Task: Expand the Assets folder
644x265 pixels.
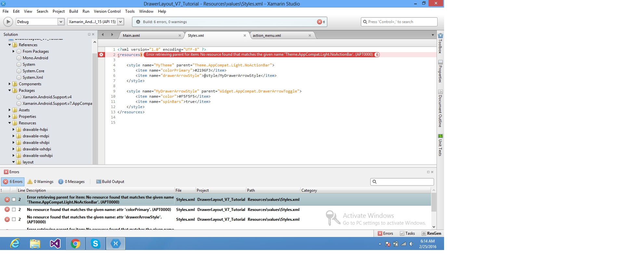Action: [9, 110]
